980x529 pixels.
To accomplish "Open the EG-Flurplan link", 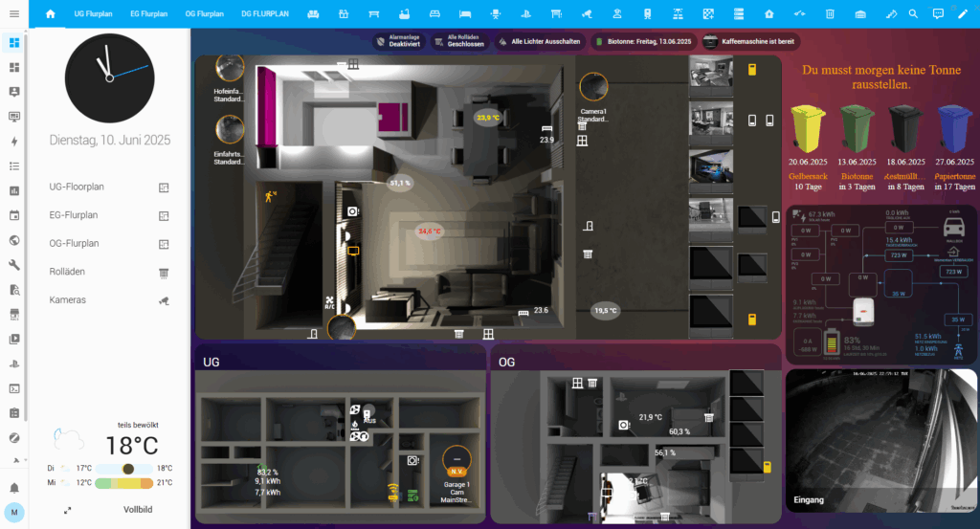I will pyautogui.click(x=109, y=215).
